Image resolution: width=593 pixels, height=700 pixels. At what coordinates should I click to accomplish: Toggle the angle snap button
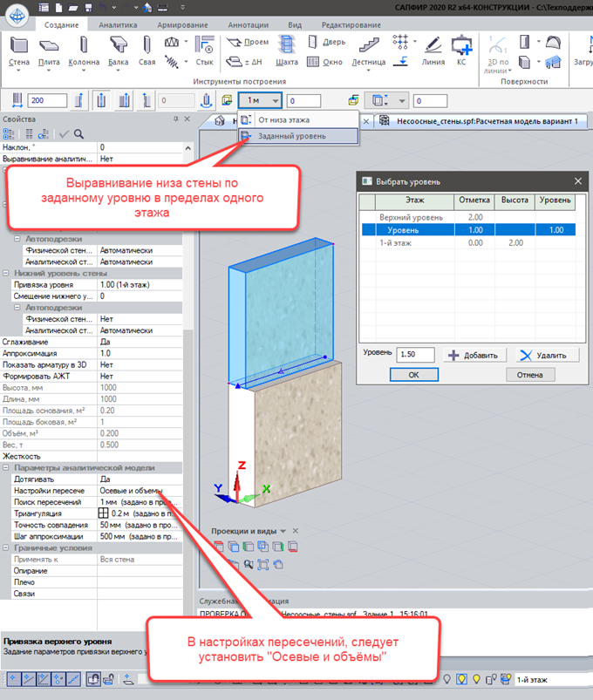pos(44,679)
